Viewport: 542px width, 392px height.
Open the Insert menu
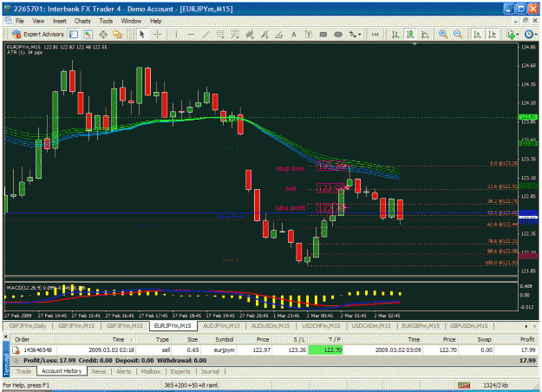[60, 21]
